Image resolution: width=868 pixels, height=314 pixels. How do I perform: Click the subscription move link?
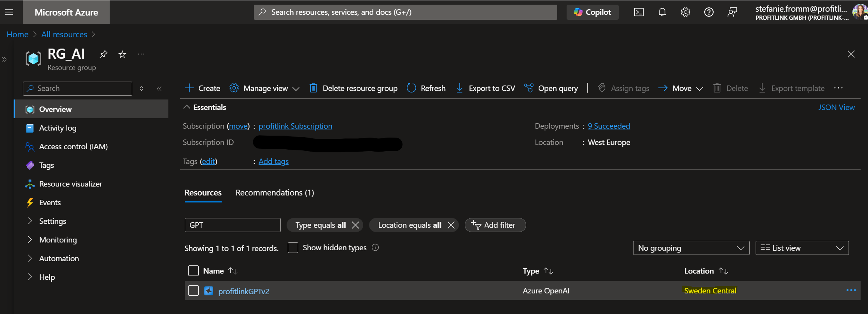238,126
